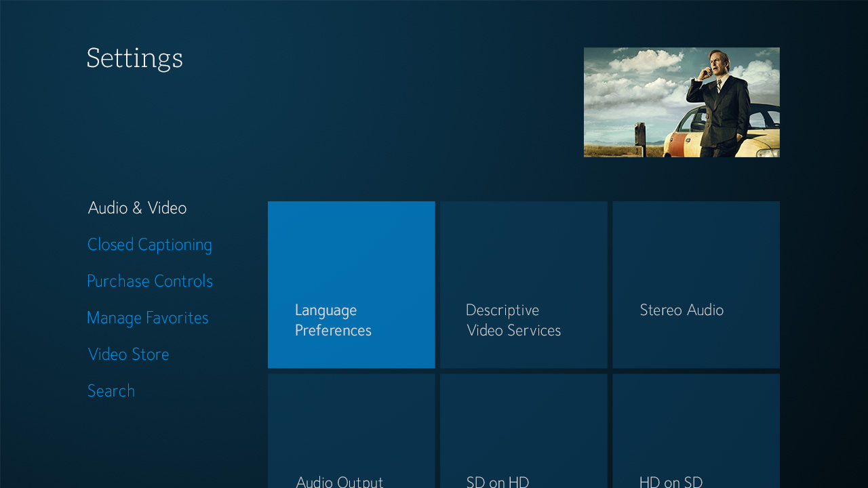868x488 pixels.
Task: Select Video Store in the sidebar
Action: pyautogui.click(x=128, y=354)
